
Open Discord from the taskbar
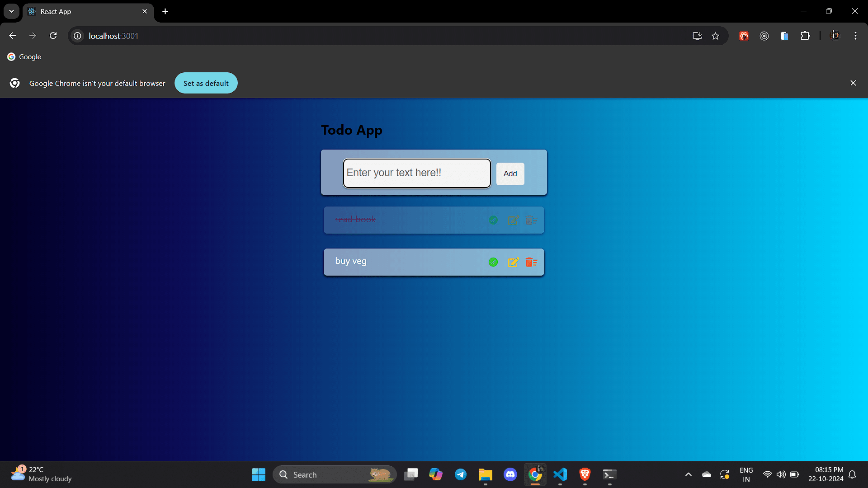tap(510, 474)
